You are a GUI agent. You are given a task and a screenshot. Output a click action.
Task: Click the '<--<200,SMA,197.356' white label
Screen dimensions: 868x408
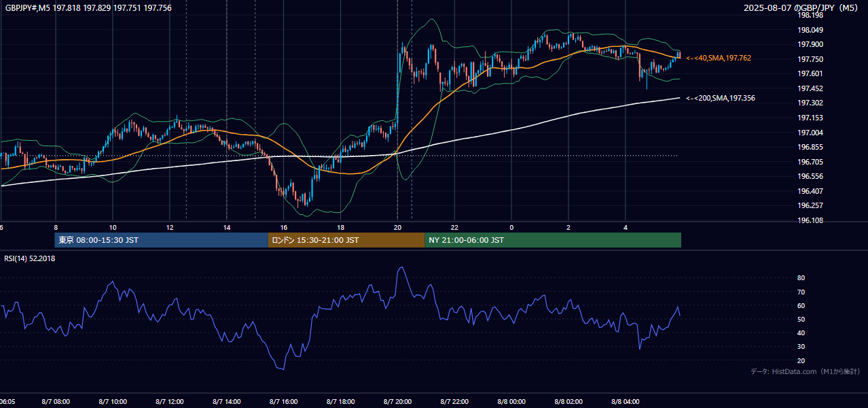click(x=720, y=99)
